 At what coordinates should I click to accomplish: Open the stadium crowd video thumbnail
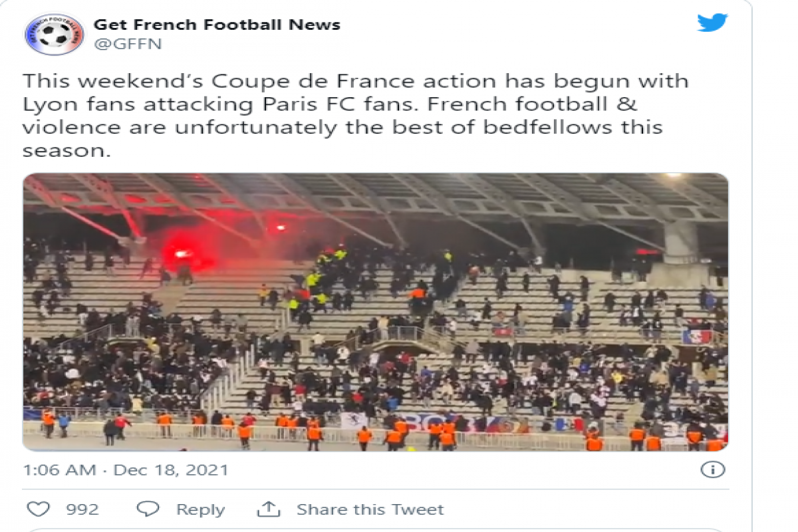point(376,313)
